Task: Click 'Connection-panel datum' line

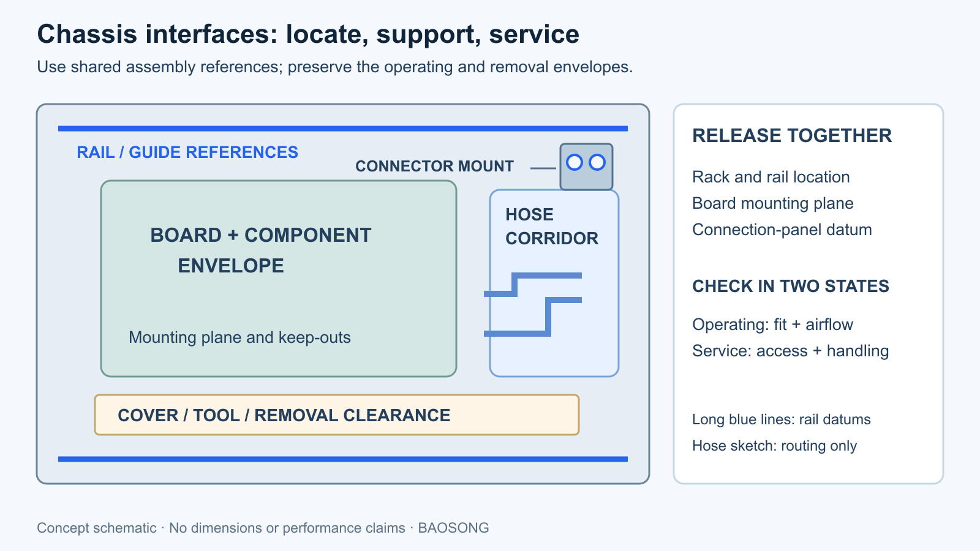Action: tap(782, 230)
